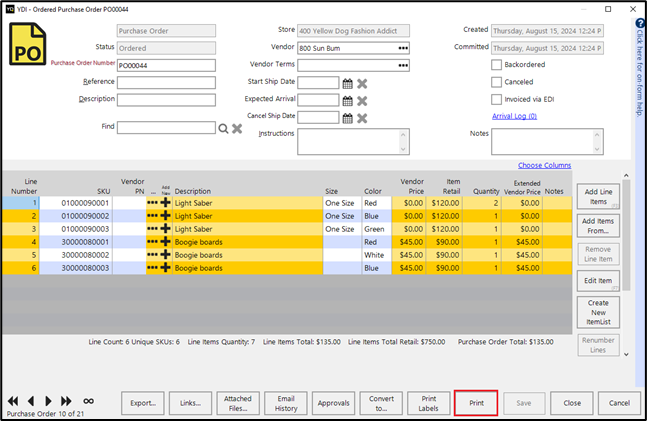Jump to last purchase order record
This screenshot has height=421, width=647.
pos(66,401)
